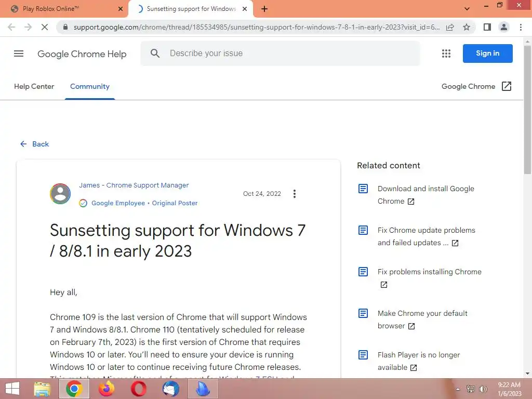Open Fix Chrome update problems article
This screenshot has width=532, height=399.
[x=426, y=236]
